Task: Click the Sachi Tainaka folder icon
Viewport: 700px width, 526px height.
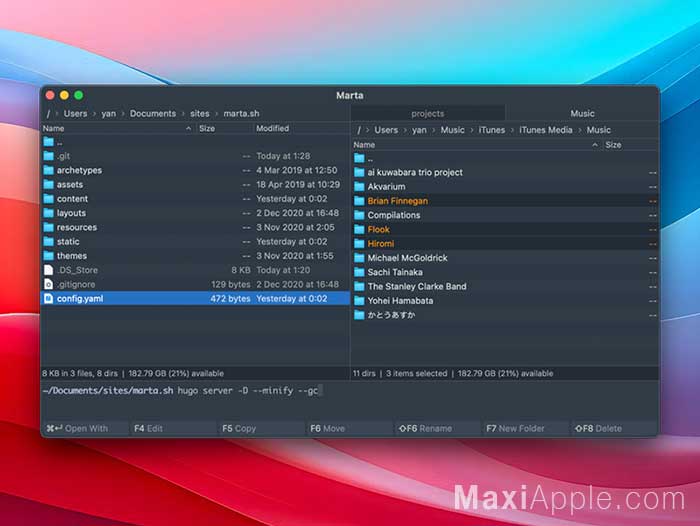Action: (359, 272)
